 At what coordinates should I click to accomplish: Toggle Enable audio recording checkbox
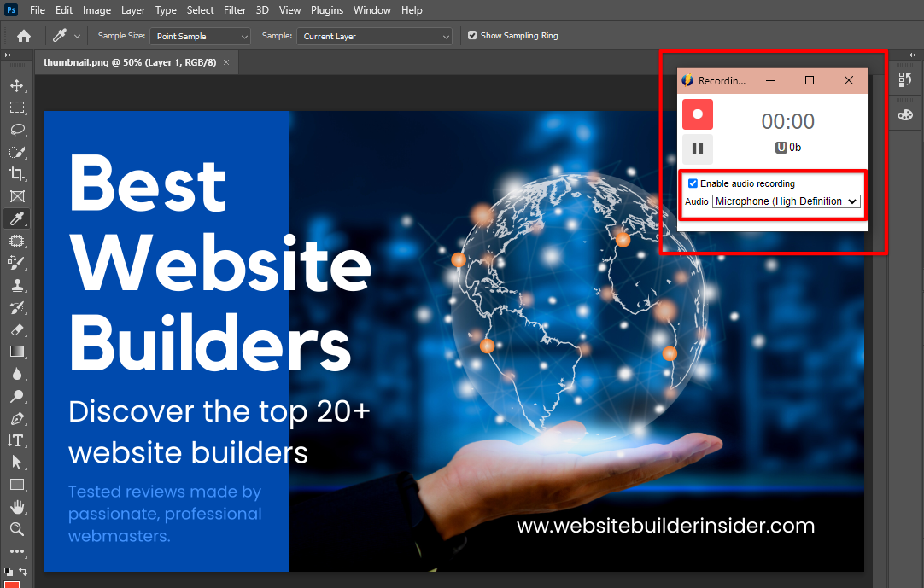tap(693, 183)
